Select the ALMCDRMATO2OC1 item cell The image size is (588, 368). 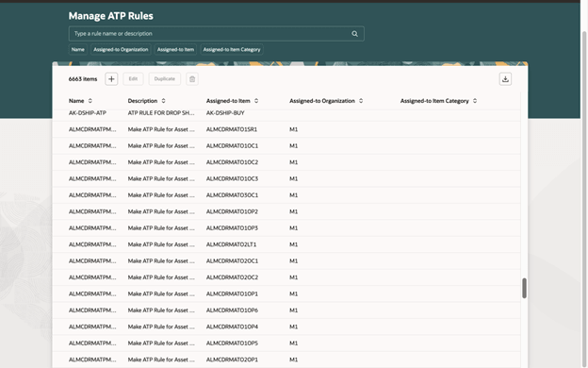point(232,261)
